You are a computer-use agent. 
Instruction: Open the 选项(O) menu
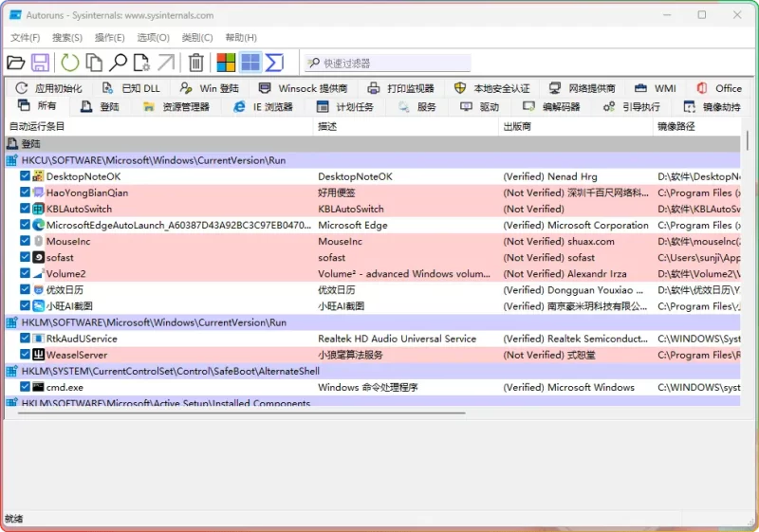point(153,37)
